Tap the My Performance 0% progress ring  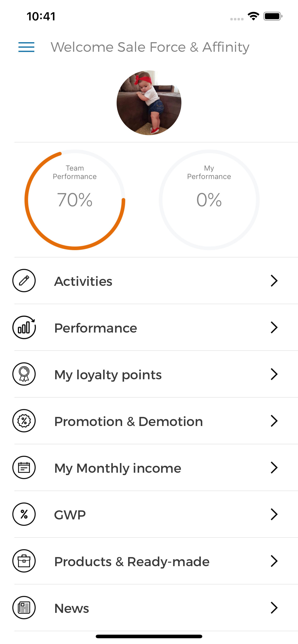[209, 200]
